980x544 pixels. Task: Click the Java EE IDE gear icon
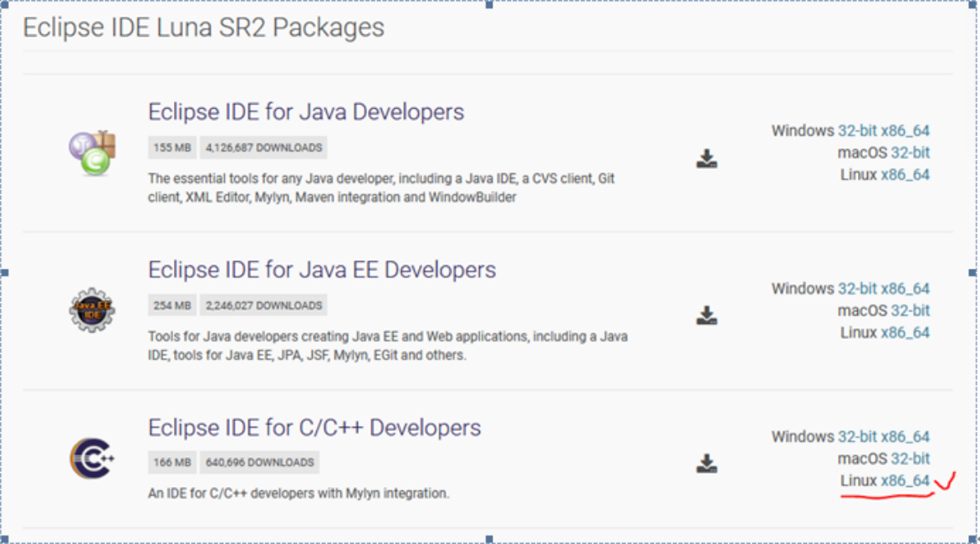click(x=92, y=310)
